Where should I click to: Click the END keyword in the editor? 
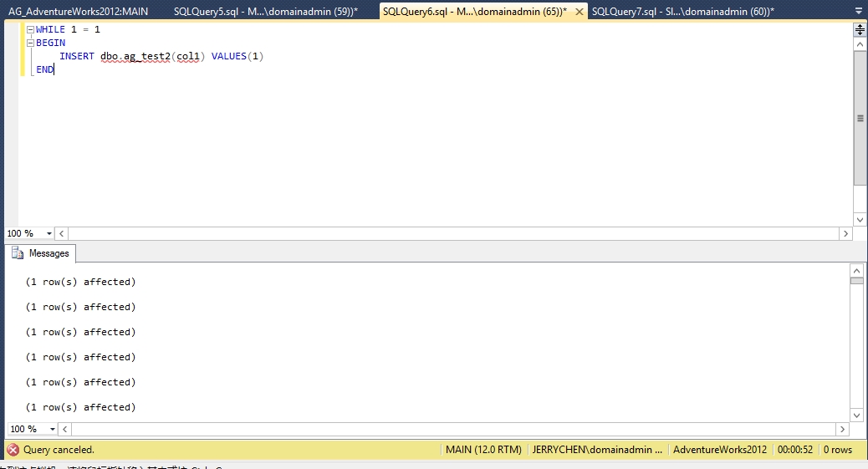pos(45,69)
